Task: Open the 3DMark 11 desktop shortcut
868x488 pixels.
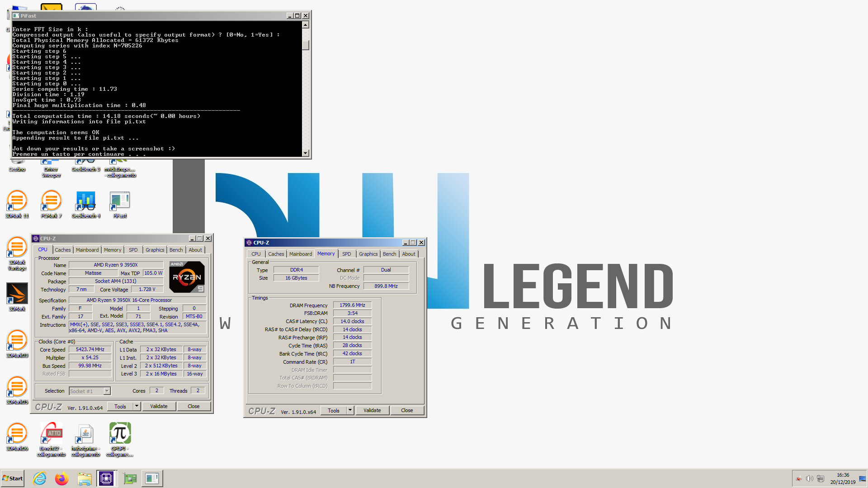Action: (x=17, y=204)
